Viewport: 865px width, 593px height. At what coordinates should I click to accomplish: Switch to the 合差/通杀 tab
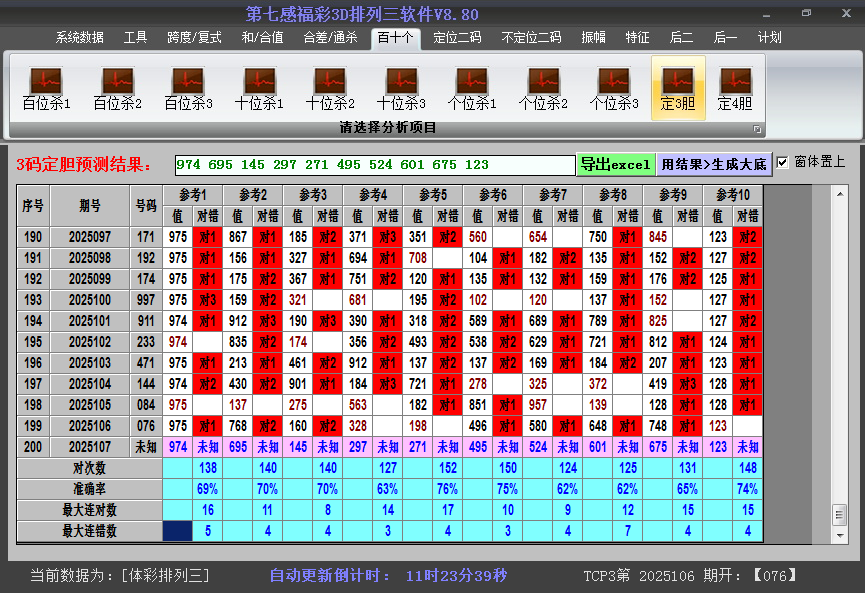click(x=330, y=38)
